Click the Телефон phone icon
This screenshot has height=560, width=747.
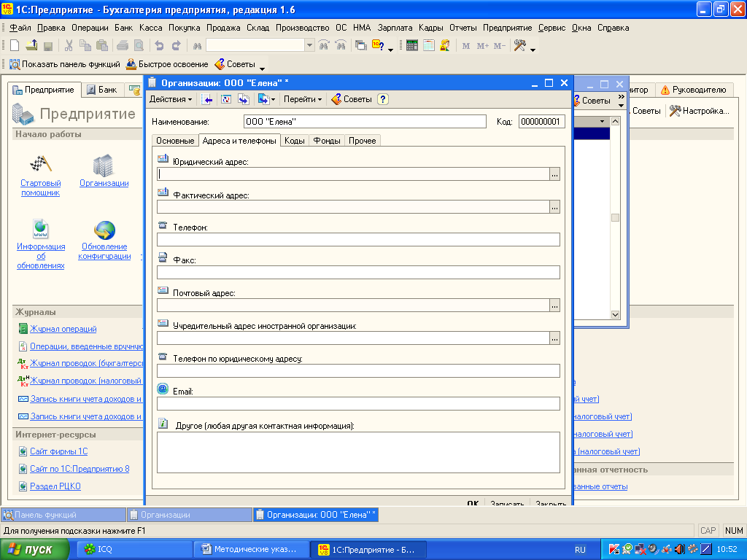pyautogui.click(x=163, y=225)
